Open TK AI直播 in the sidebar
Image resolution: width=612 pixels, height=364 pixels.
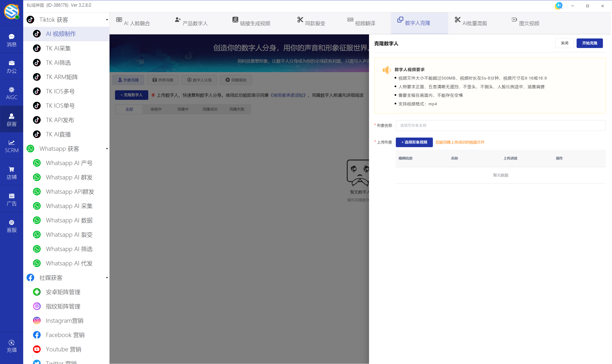pyautogui.click(x=58, y=134)
